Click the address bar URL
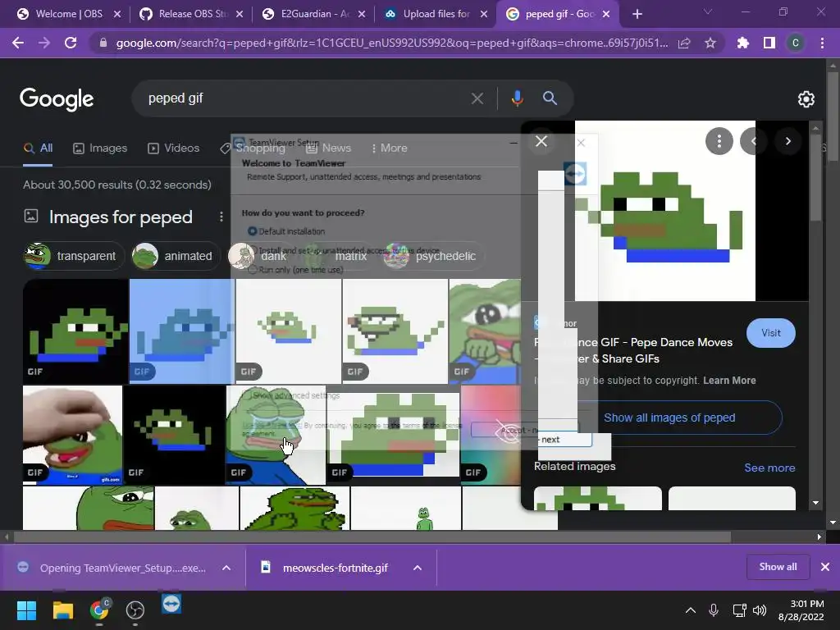840x630 pixels. coord(392,43)
